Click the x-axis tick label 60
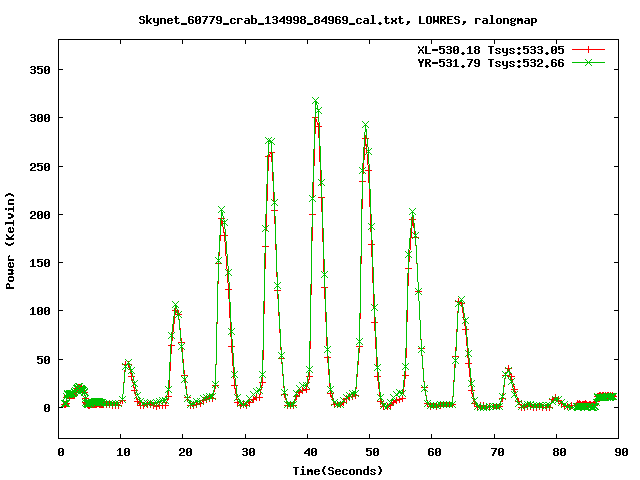640x480 pixels. coord(434,452)
